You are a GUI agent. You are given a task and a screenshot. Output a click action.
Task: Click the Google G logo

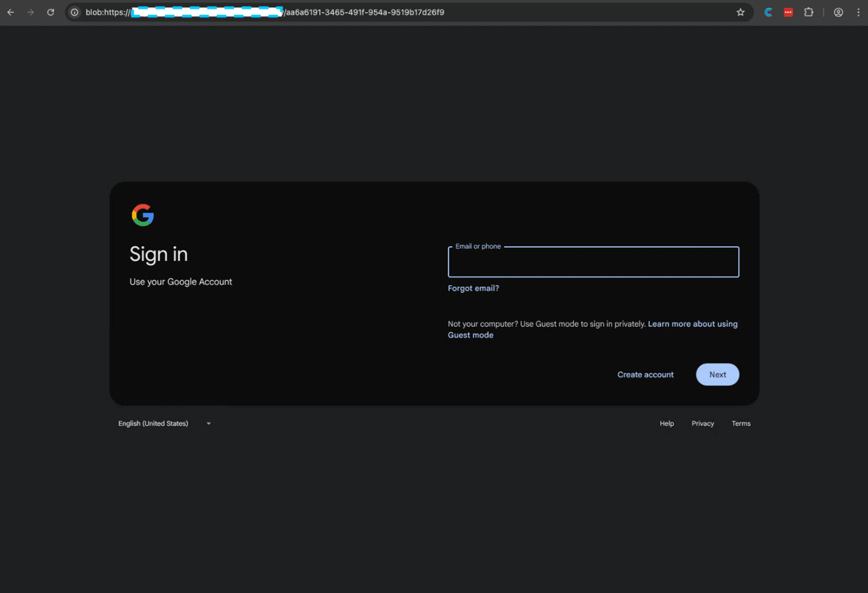tap(143, 215)
